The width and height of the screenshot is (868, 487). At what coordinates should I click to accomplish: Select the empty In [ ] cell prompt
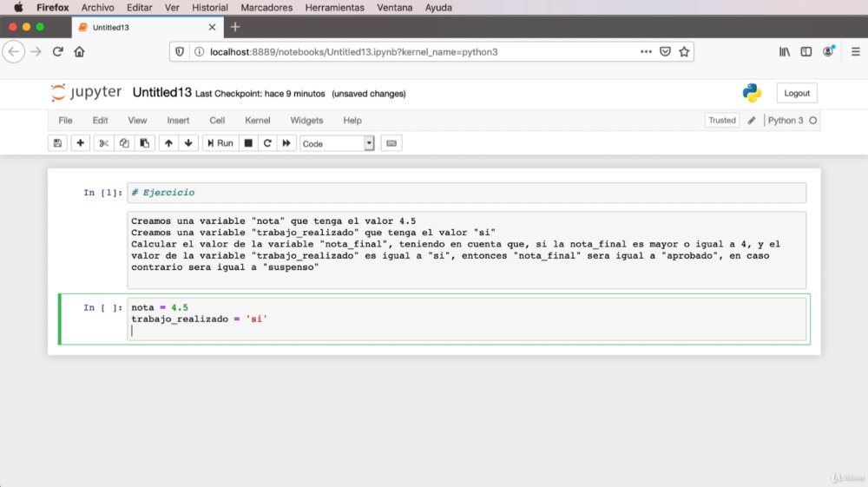click(x=102, y=307)
